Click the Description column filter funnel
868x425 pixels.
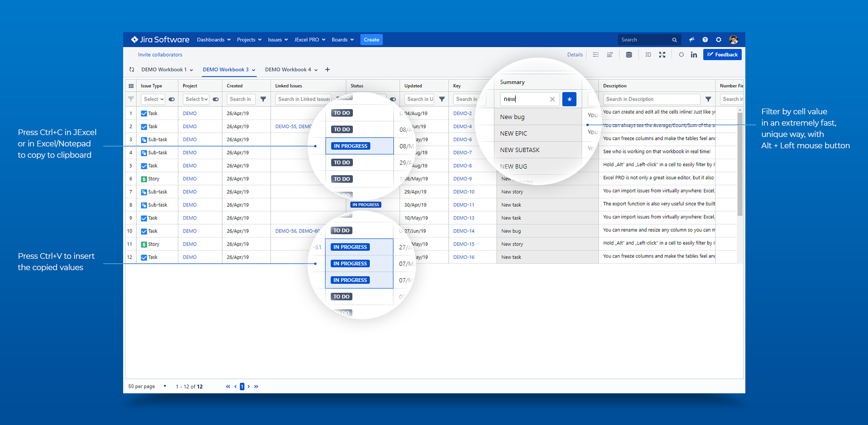pyautogui.click(x=708, y=99)
